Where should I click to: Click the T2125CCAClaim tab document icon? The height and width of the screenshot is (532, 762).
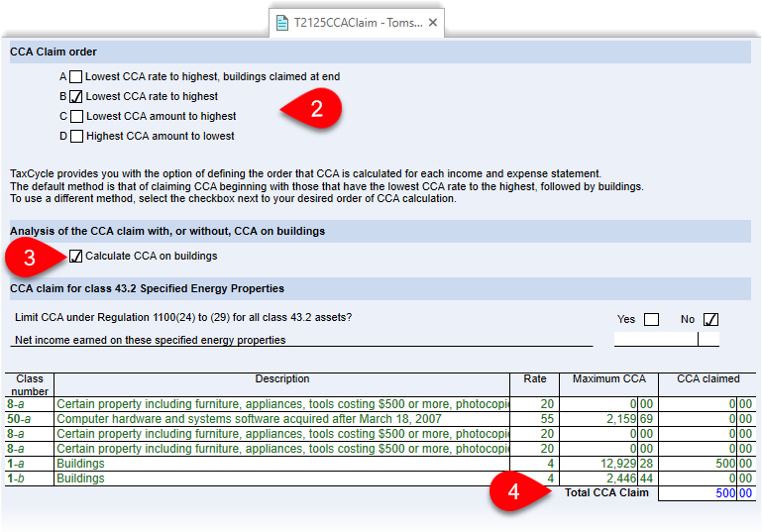point(281,23)
